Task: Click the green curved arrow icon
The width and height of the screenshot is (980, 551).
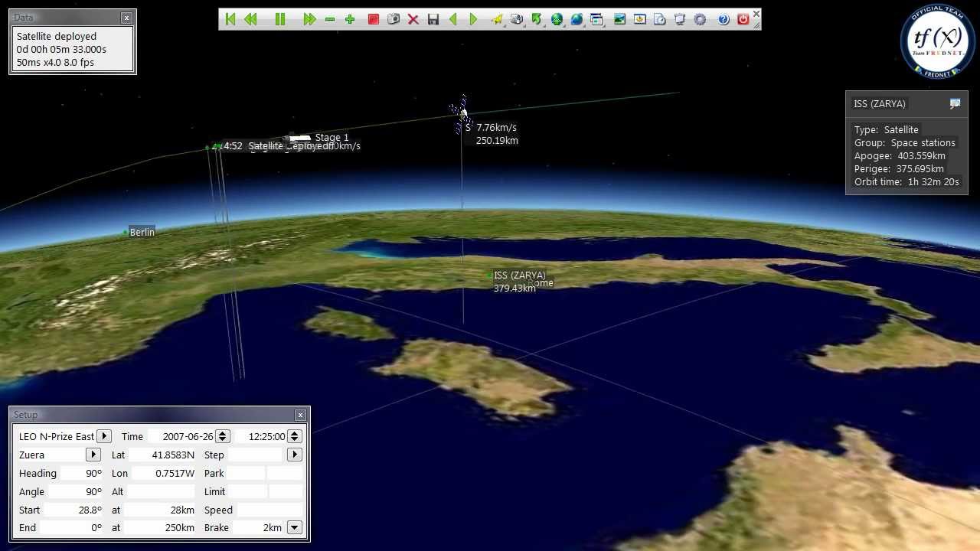Action: tap(537, 19)
